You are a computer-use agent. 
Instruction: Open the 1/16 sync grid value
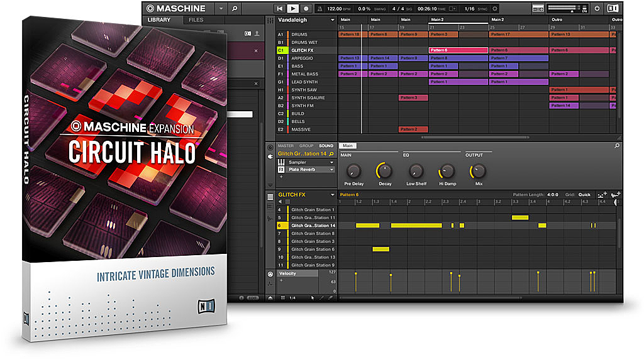[x=469, y=9]
